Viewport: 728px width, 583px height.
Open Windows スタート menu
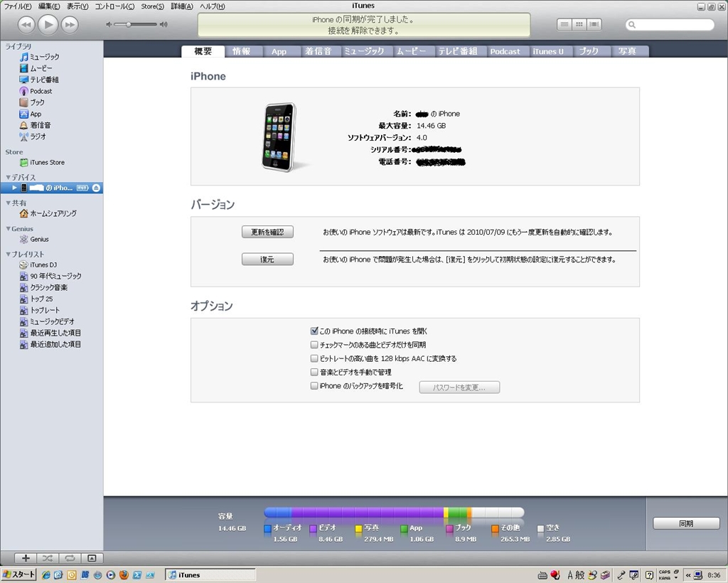tap(18, 574)
